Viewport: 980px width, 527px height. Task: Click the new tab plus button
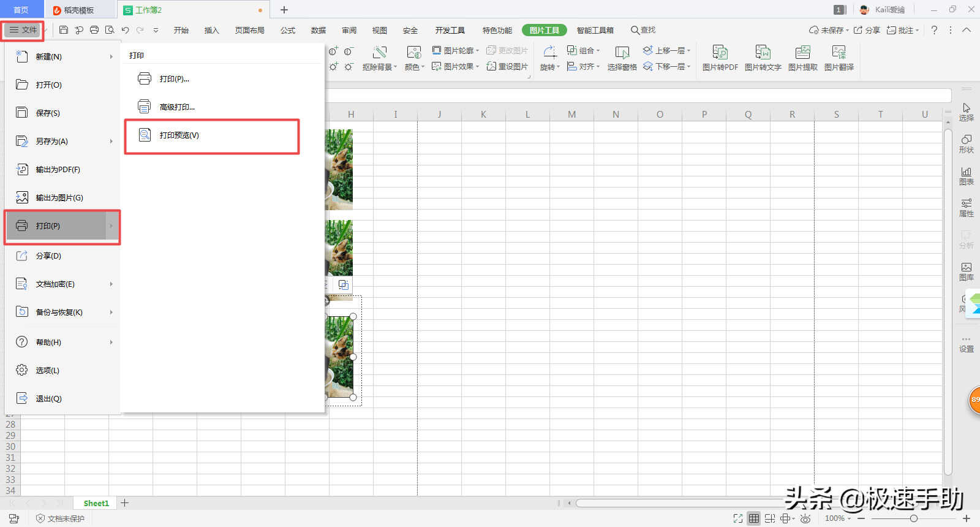[x=284, y=10]
